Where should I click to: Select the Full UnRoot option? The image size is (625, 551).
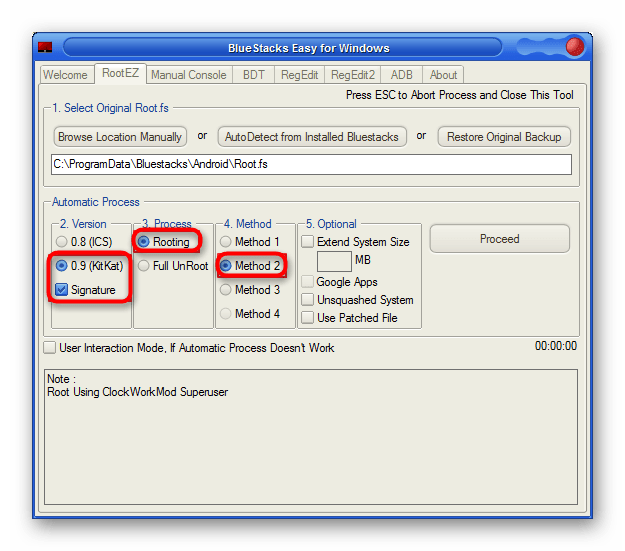click(173, 266)
